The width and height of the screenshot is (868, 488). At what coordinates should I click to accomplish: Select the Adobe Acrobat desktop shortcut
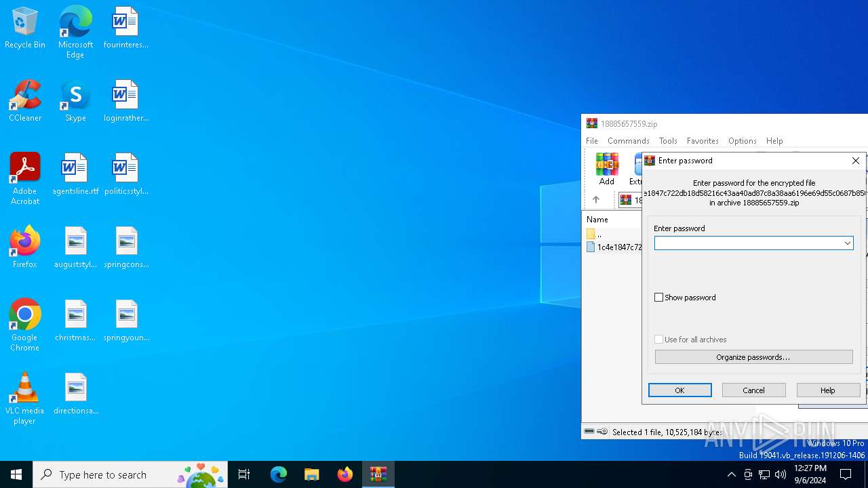25,179
